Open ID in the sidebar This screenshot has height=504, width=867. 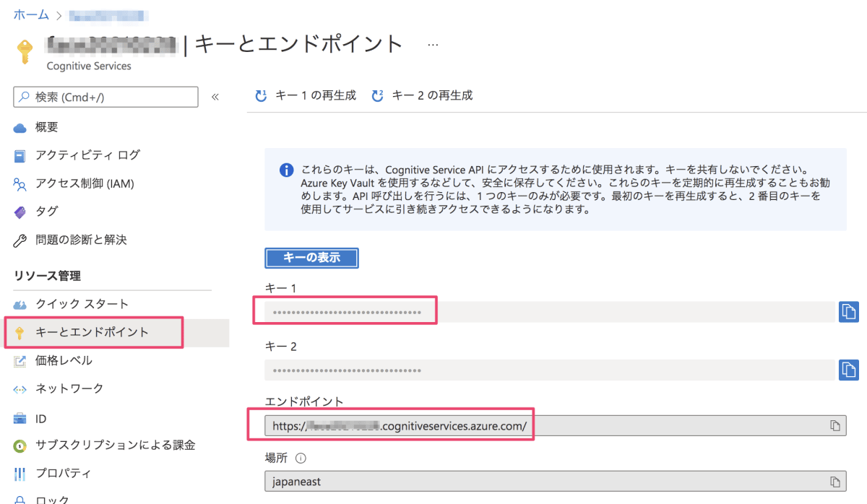pos(41,419)
